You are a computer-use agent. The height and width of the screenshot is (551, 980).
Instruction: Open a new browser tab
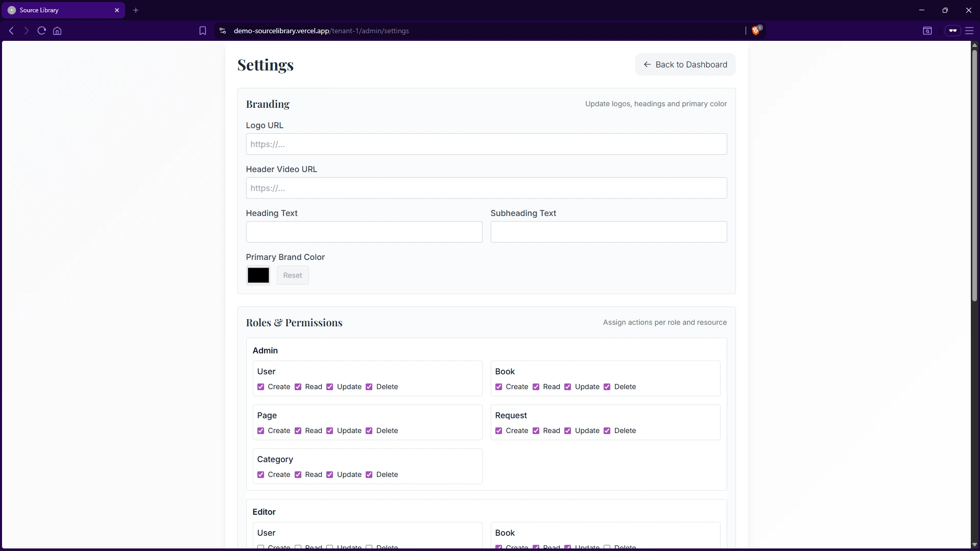tap(136, 10)
